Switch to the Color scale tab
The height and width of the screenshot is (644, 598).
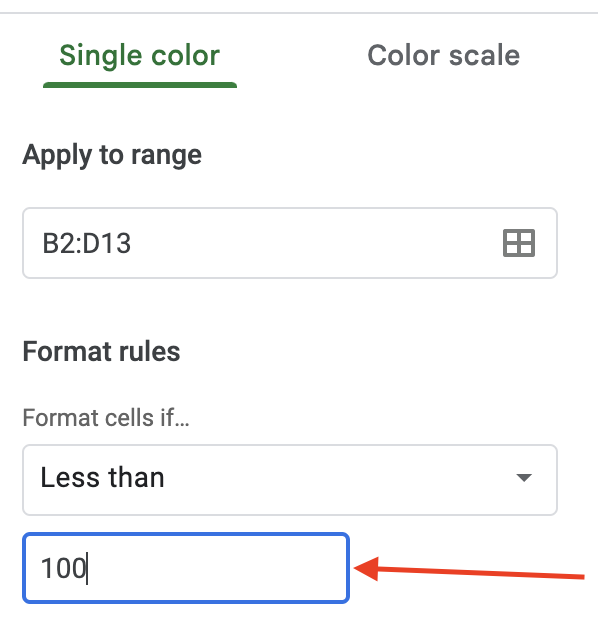click(444, 55)
